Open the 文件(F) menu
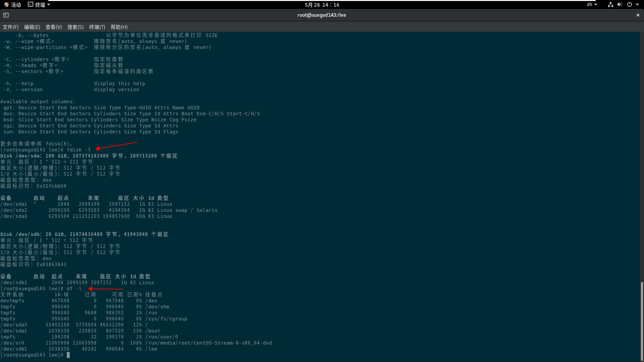This screenshot has height=362, width=644. pos(11,27)
